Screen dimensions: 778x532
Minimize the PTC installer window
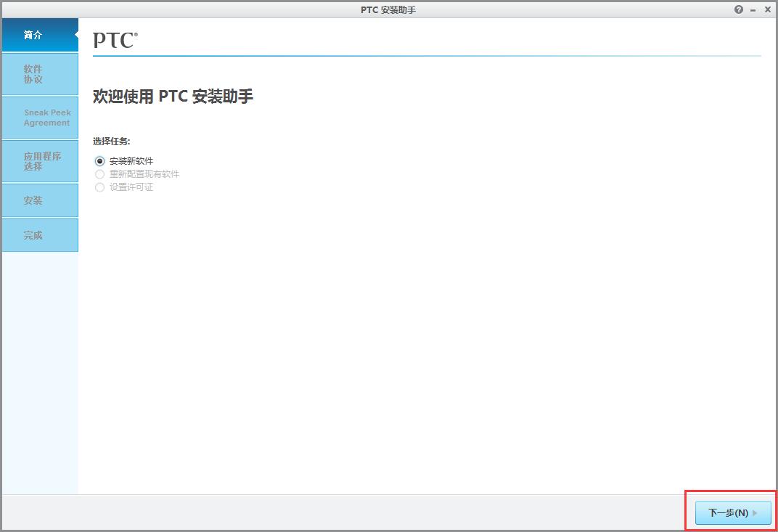pos(753,10)
